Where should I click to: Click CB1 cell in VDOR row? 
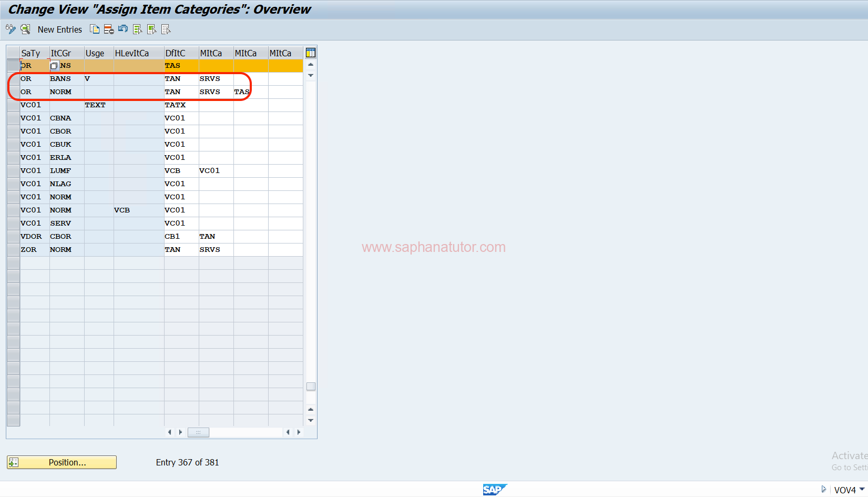tap(181, 237)
